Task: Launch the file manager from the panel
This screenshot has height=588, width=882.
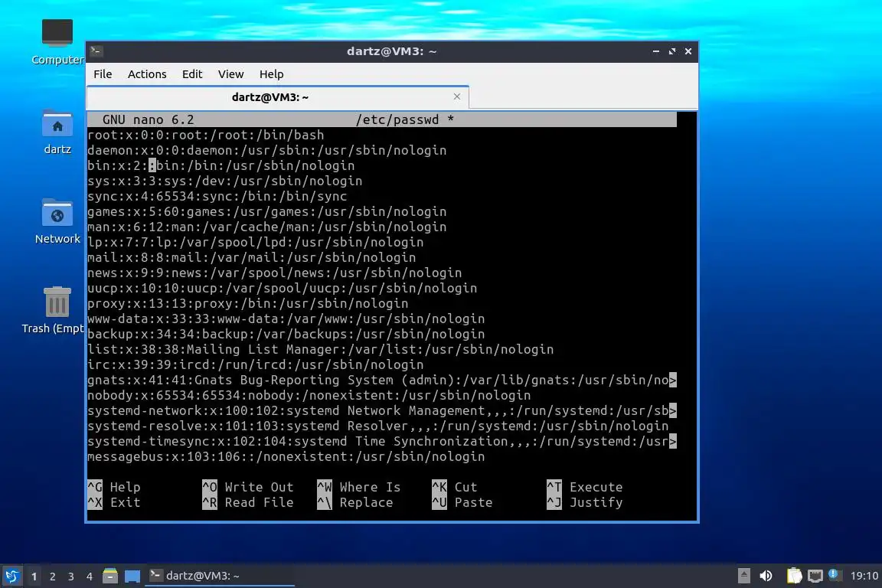Action: point(110,576)
